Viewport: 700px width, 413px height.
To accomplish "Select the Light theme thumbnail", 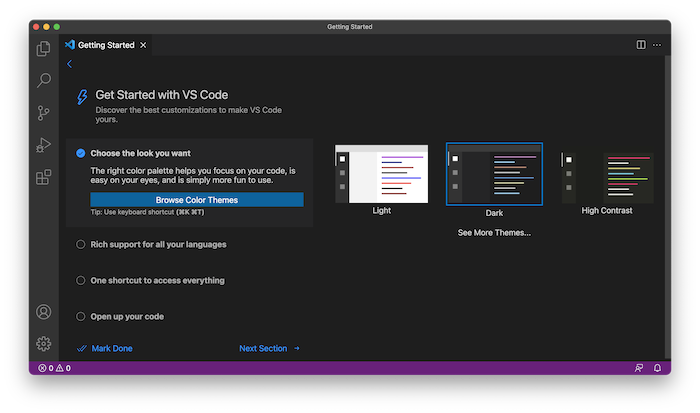I will 382,174.
